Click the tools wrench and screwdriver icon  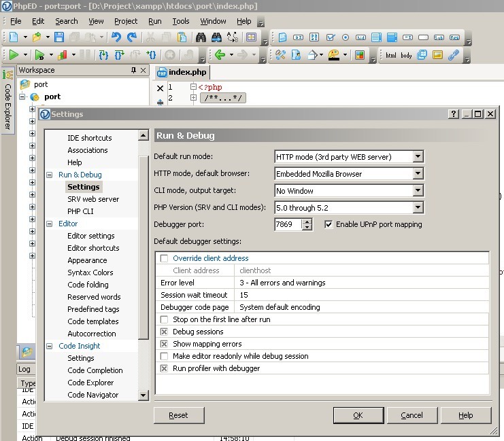pos(280,55)
